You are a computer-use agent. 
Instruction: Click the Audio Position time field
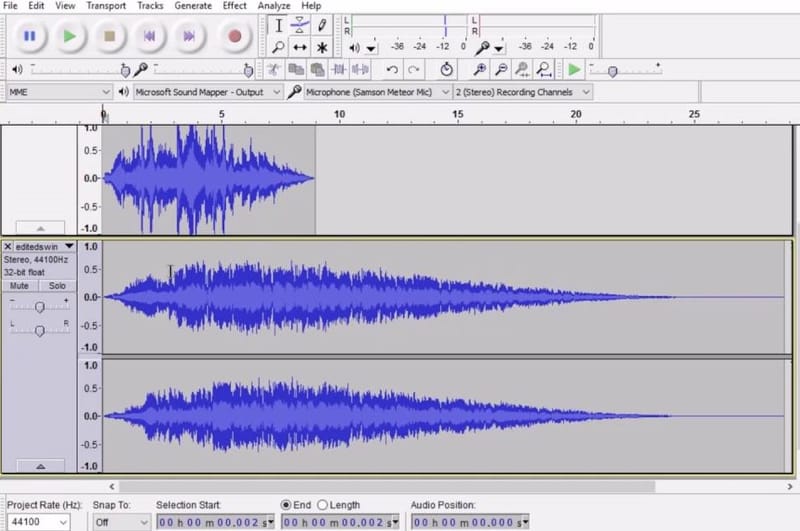[470, 522]
